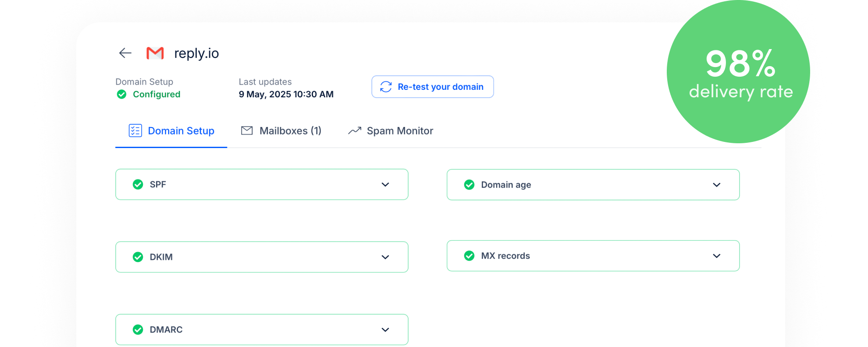
Task: Click the green check next to DMARC
Action: tap(138, 329)
